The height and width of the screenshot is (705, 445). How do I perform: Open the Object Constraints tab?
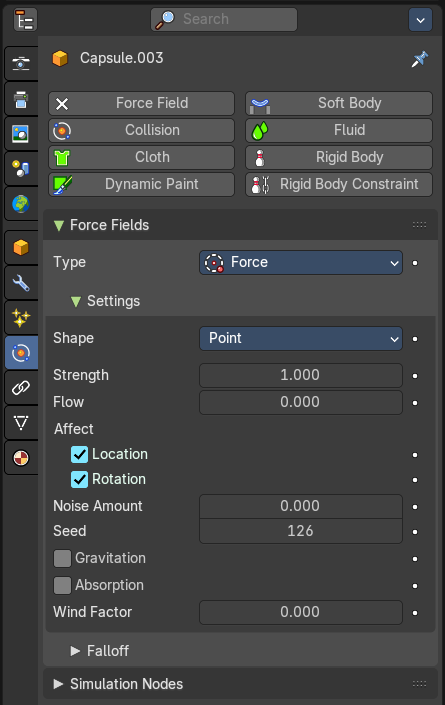click(21, 388)
